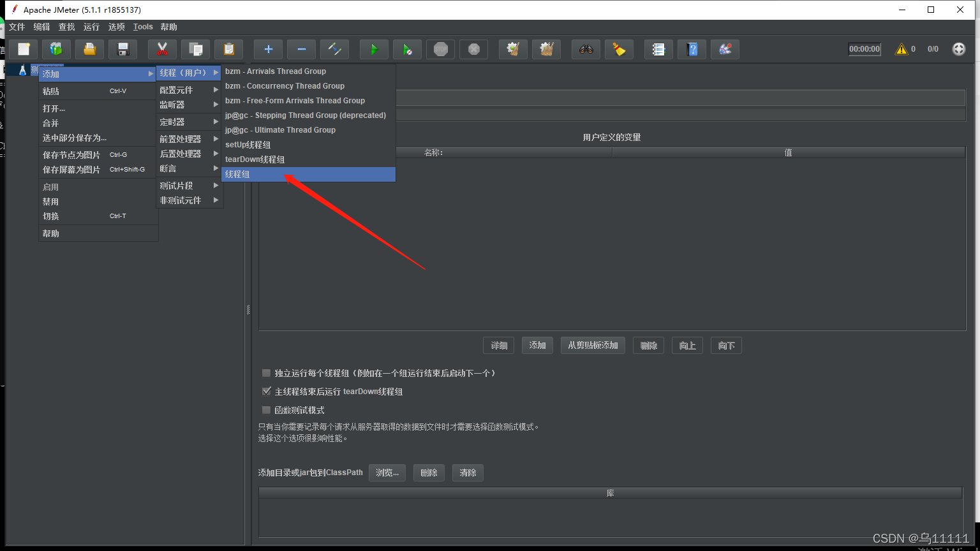Click the Cut scissors icon
980x551 pixels.
tap(163, 49)
